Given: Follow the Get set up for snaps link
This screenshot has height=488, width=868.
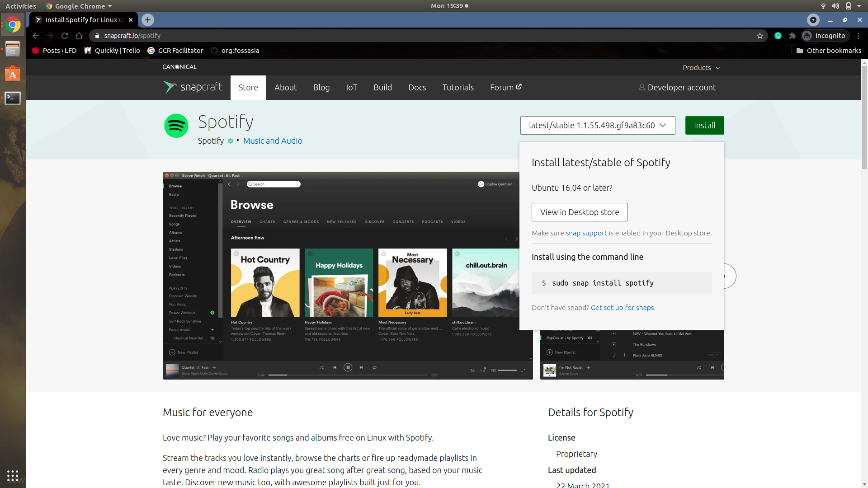Looking at the screenshot, I should point(622,307).
